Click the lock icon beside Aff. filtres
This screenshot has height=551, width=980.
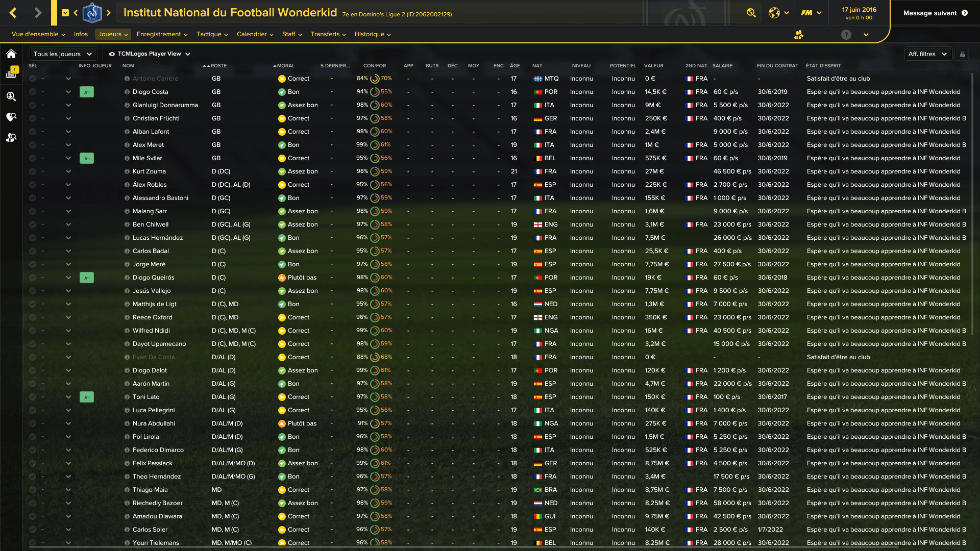(x=962, y=54)
